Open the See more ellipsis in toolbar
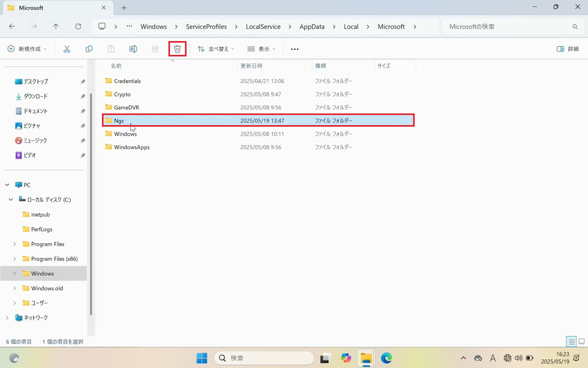The width and height of the screenshot is (588, 368). (x=295, y=49)
